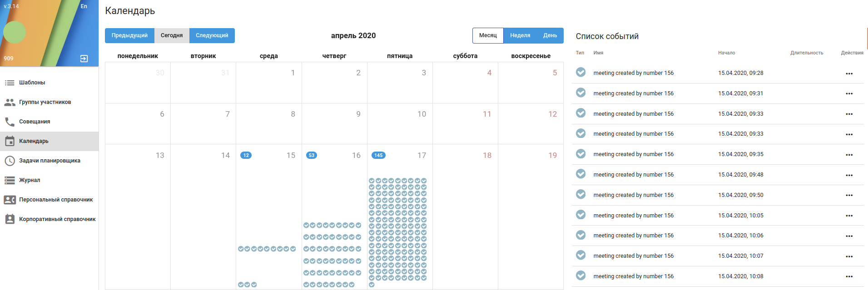
Task: Click the Группы участников people icon
Action: [x=10, y=102]
